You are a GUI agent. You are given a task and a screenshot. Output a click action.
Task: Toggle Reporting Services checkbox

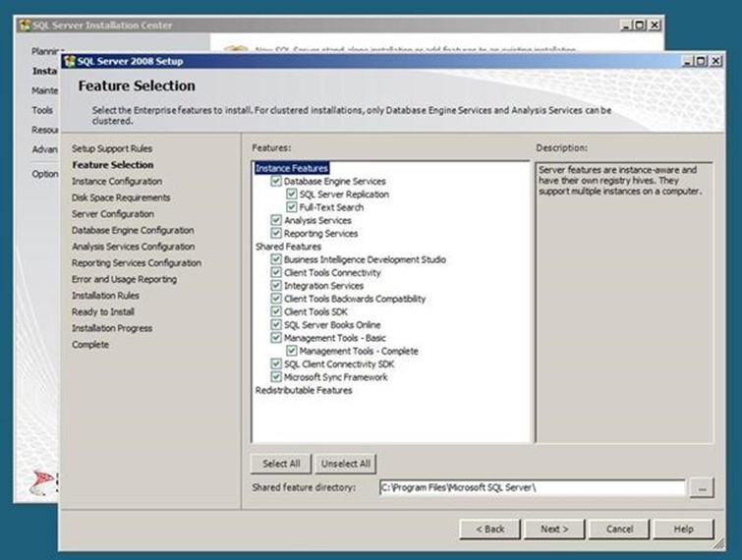pos(276,233)
